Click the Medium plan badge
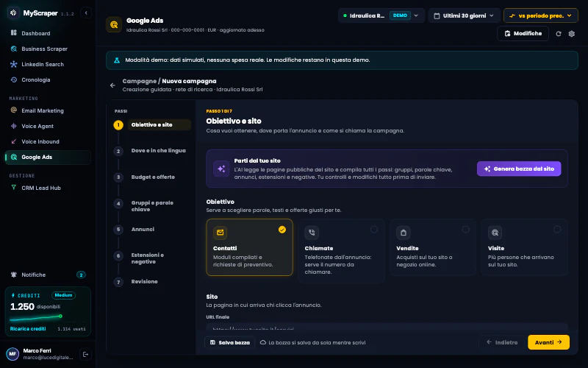Image resolution: width=588 pixels, height=368 pixels. [x=63, y=295]
